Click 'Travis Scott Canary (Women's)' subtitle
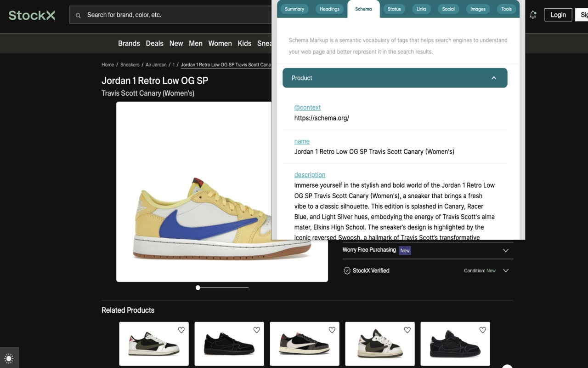Screen dimensions: 588x368 [148, 93]
